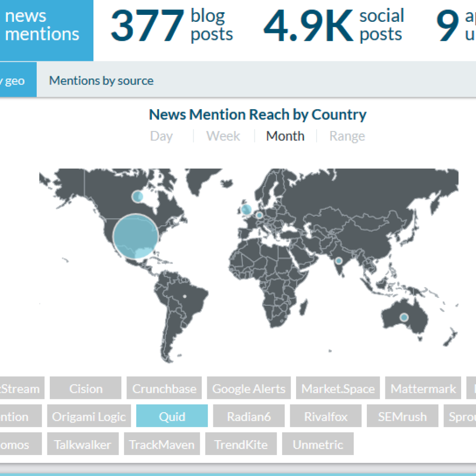
Task: Toggle the Radian6 company filter
Action: tap(249, 416)
